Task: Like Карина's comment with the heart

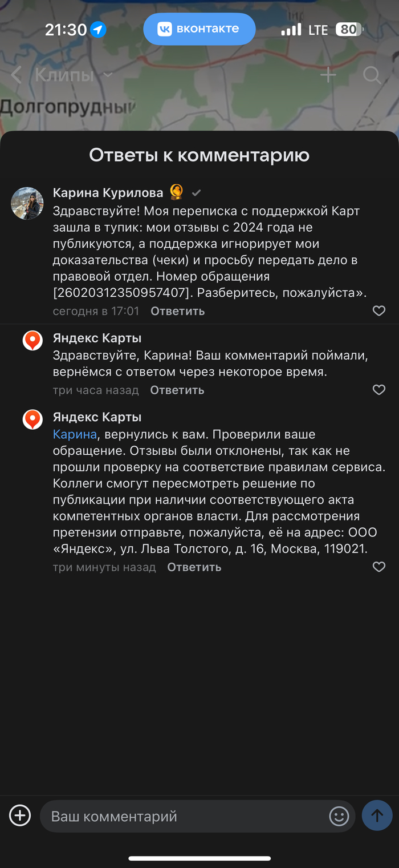Action: click(378, 310)
